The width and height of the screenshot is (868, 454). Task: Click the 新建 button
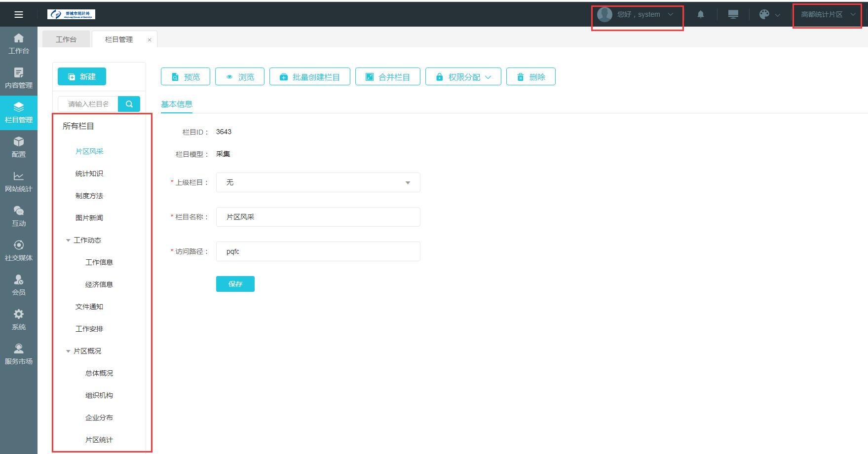[82, 76]
